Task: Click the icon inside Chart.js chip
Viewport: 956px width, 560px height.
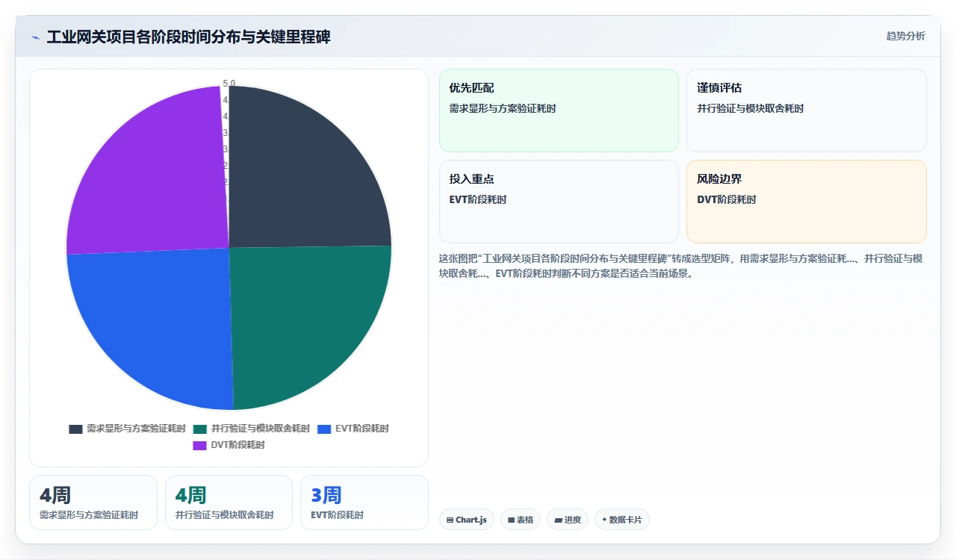Action: click(x=450, y=520)
